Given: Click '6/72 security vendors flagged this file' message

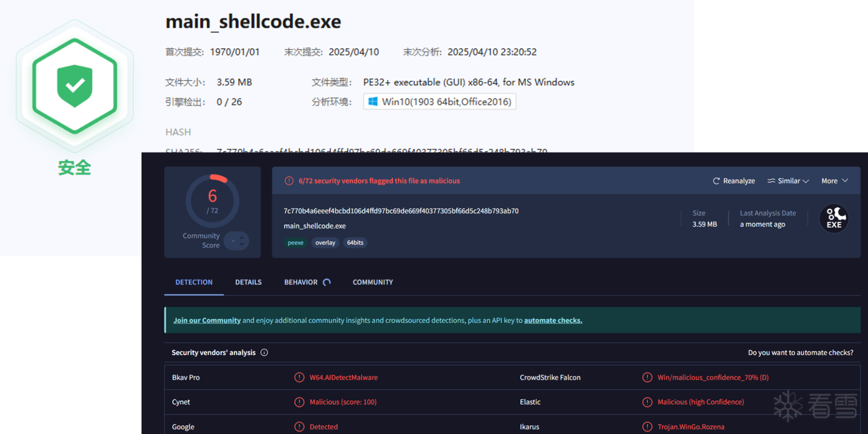Looking at the screenshot, I should tap(379, 181).
